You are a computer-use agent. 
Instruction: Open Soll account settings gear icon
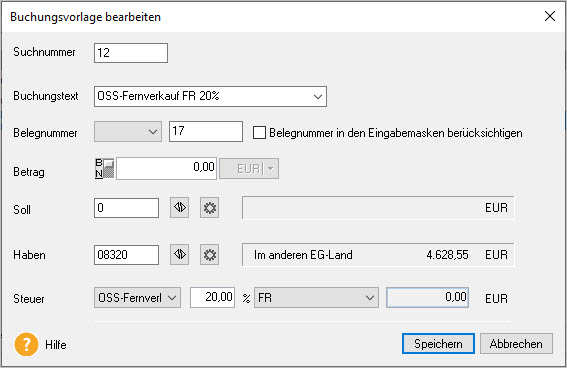(x=209, y=208)
